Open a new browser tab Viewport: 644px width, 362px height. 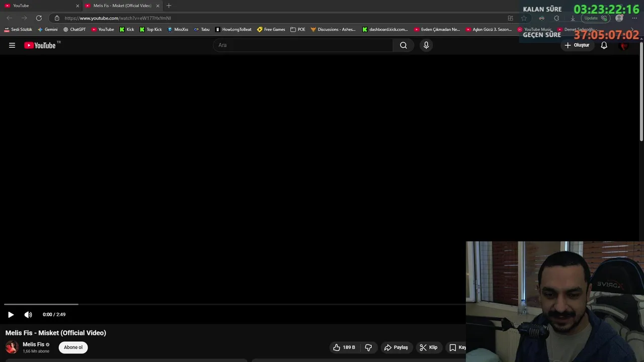(169, 6)
